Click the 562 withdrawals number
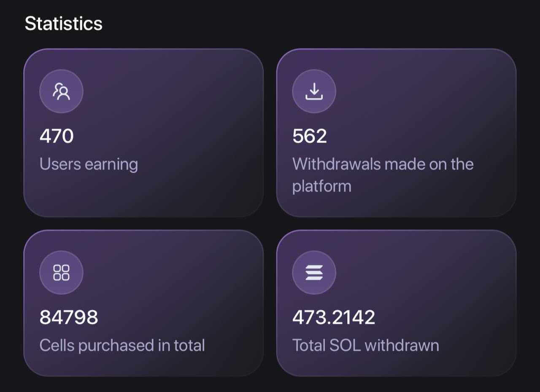Screen dimensions: 540x392 [310, 136]
